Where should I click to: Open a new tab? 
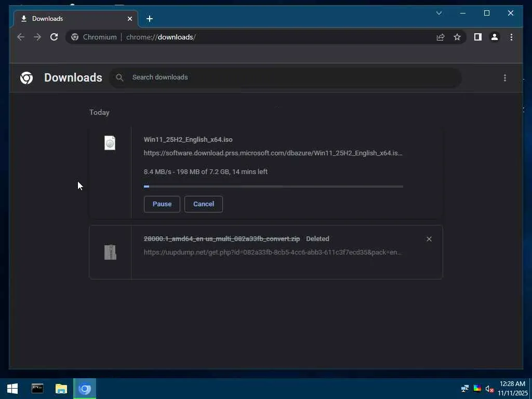tap(150, 19)
